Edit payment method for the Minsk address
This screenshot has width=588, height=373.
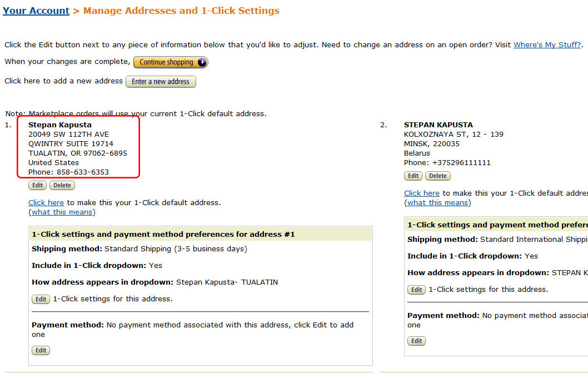(x=417, y=341)
